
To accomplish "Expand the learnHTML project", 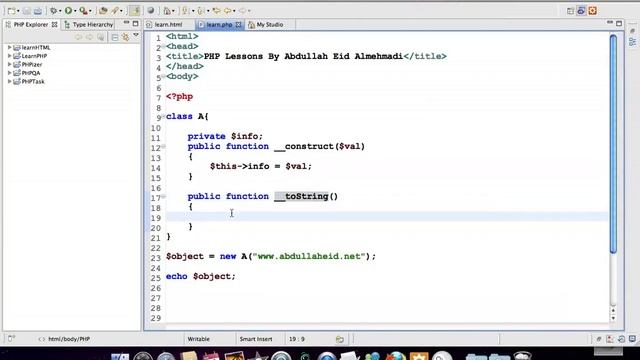I will 9,47.
